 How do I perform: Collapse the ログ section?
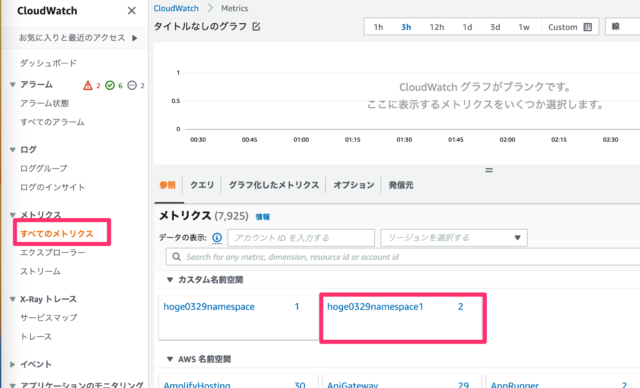point(13,150)
